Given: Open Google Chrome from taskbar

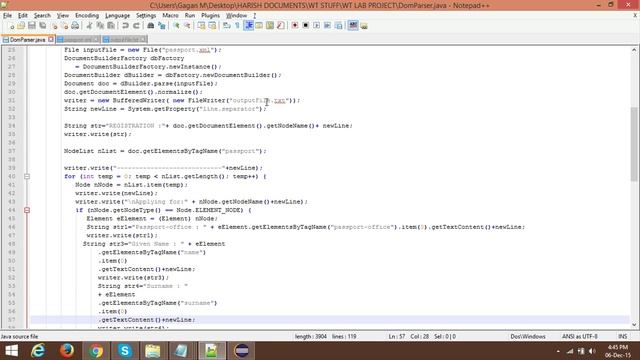Looking at the screenshot, I should click(96, 351).
